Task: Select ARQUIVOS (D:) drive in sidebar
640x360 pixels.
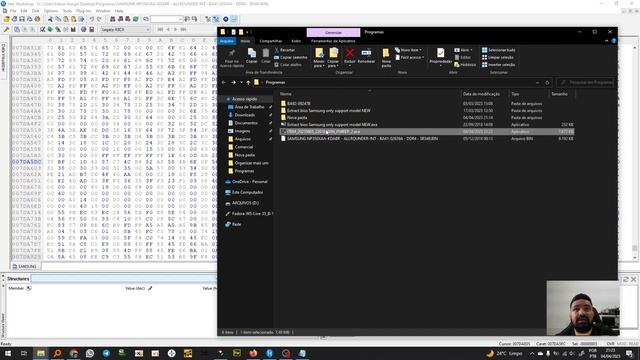Action: click(x=245, y=203)
